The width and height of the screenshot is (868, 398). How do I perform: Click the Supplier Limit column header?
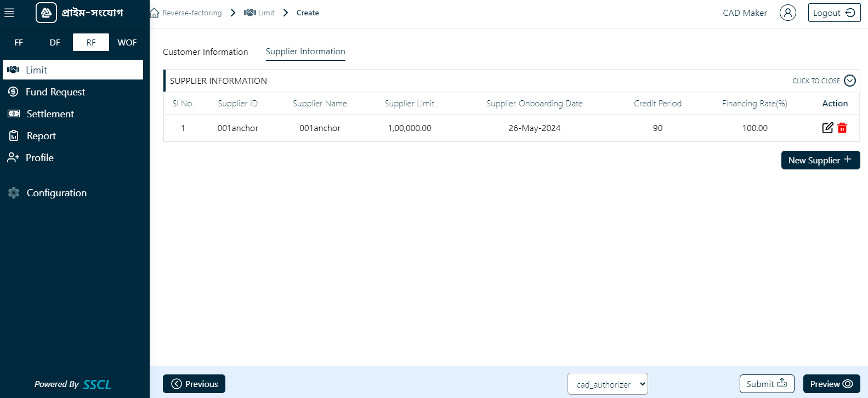point(410,103)
